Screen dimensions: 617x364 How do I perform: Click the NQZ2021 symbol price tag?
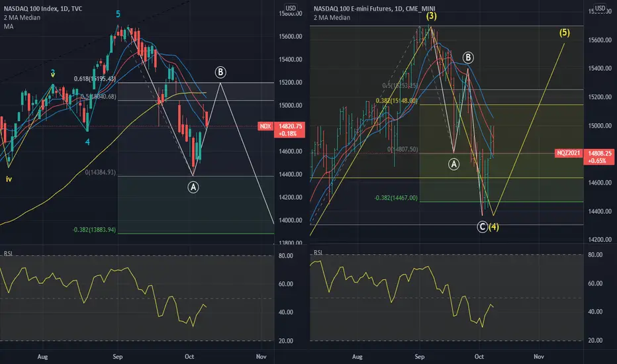tap(569, 153)
